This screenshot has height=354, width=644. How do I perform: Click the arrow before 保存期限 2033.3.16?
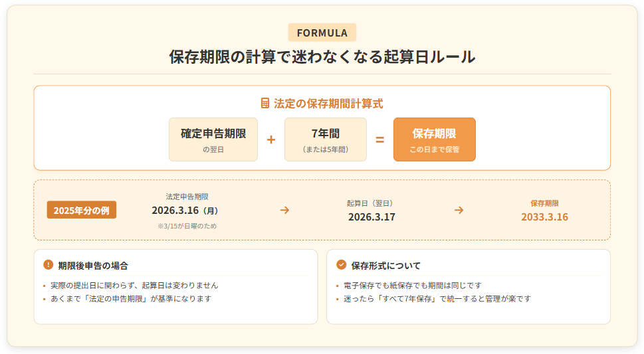(459, 210)
